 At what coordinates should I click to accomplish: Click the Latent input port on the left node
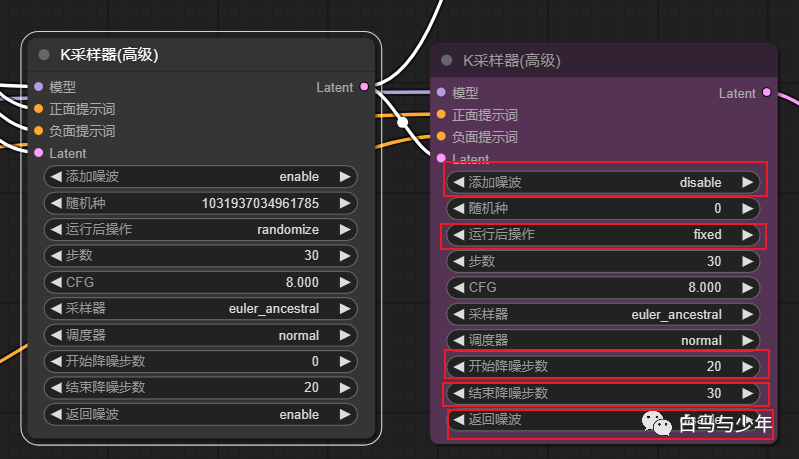39,153
